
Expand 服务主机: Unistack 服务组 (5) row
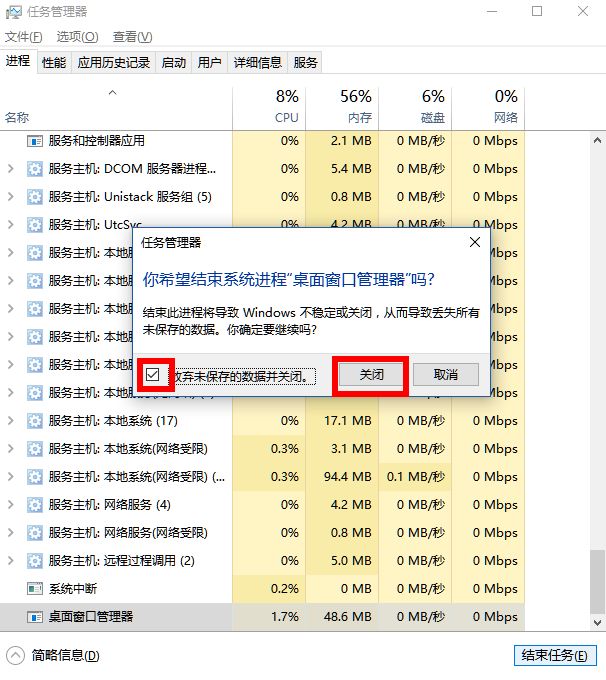tap(11, 196)
